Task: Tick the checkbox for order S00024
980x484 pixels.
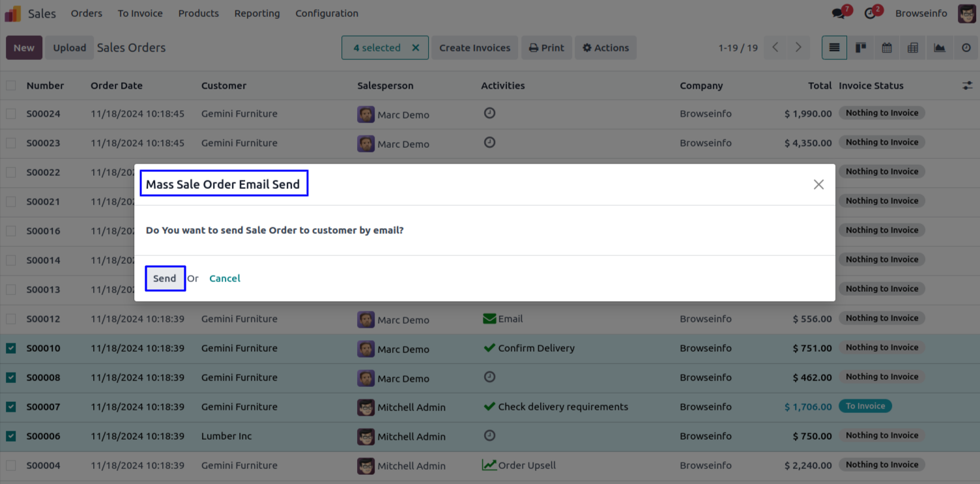Action: tap(11, 114)
